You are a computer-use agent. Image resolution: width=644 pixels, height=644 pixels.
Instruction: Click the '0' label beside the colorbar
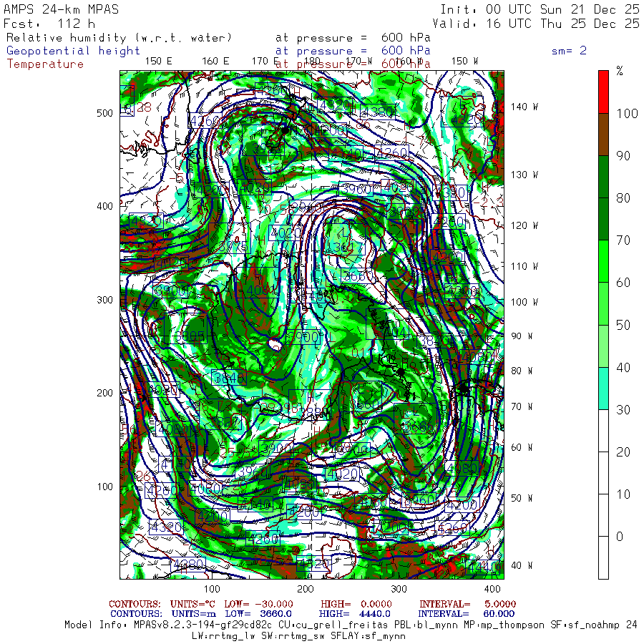[620, 537]
